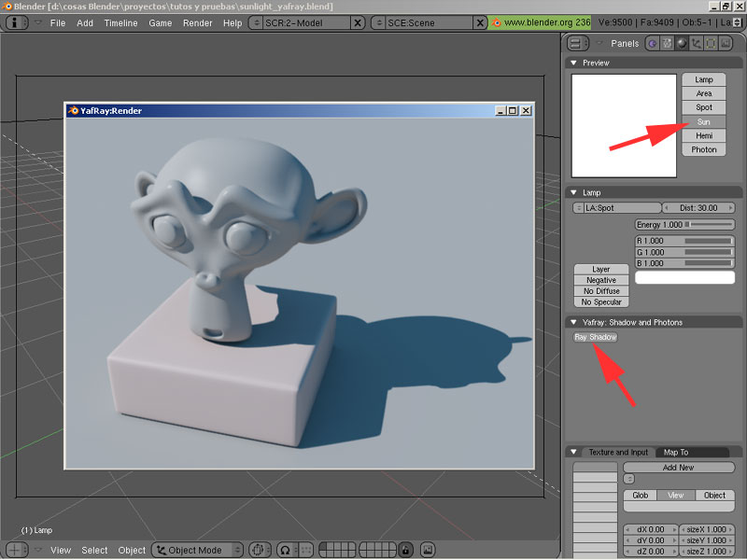Select the Object context axes icon
747x560 pixels.
696,43
